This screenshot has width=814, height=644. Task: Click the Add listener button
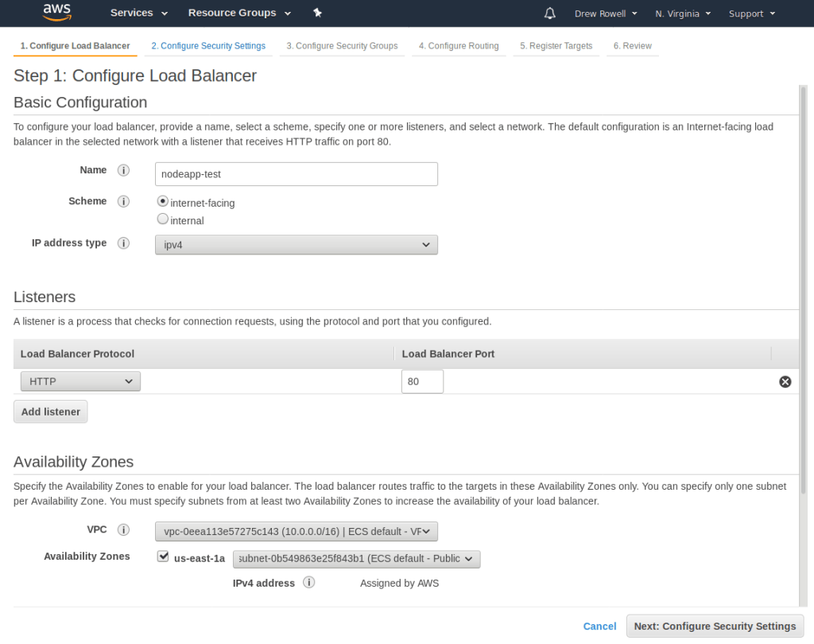(51, 412)
